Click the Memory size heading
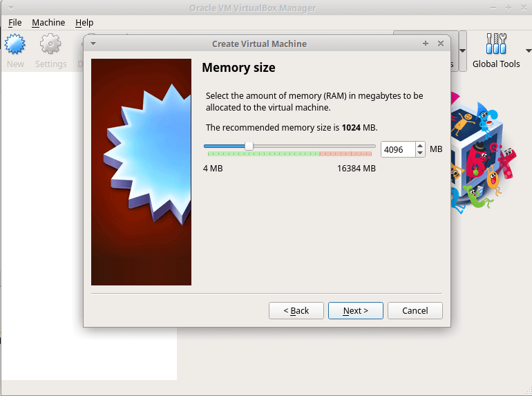Image resolution: width=532 pixels, height=396 pixels. click(238, 68)
